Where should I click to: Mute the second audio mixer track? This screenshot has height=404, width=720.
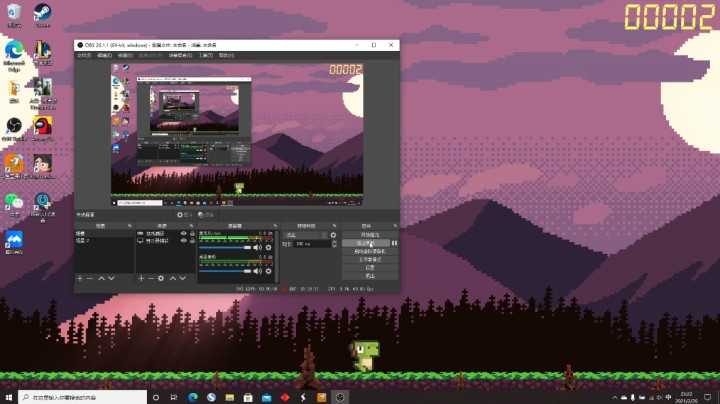click(257, 271)
